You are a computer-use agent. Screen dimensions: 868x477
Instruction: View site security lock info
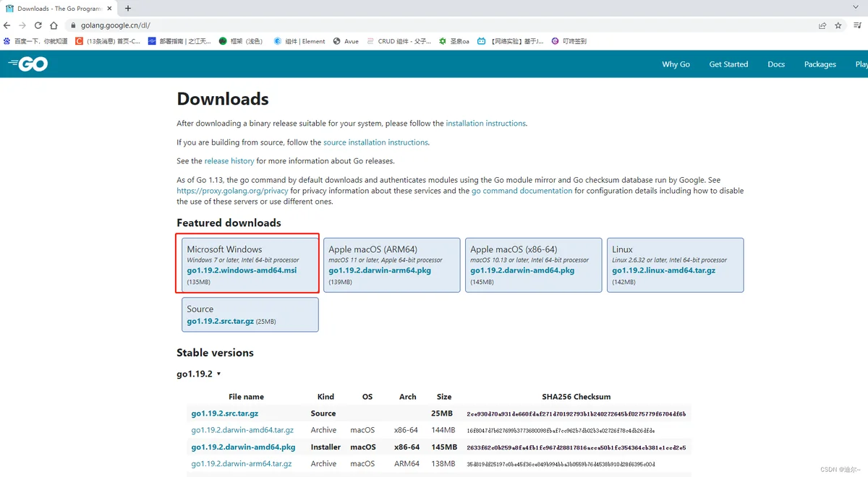73,25
